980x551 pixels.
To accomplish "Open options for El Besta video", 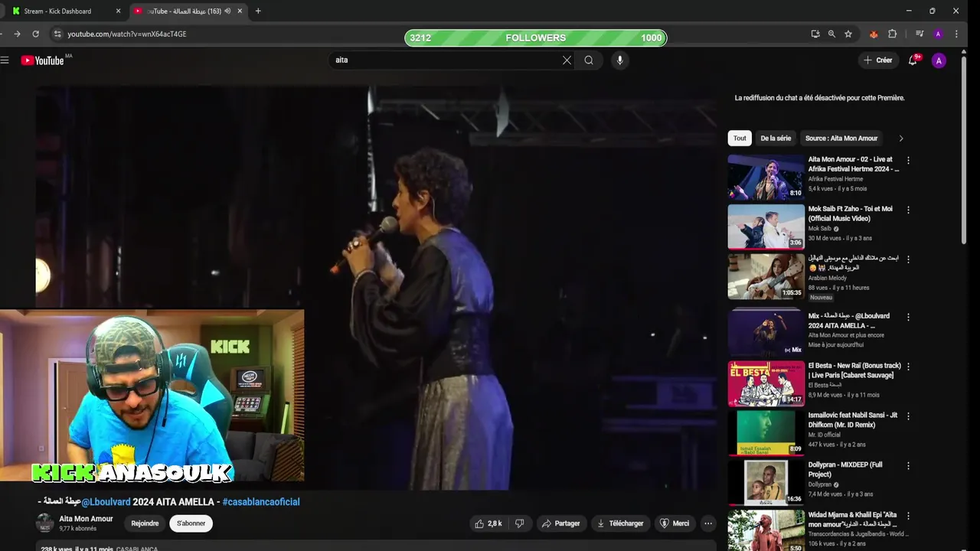I will point(908,367).
